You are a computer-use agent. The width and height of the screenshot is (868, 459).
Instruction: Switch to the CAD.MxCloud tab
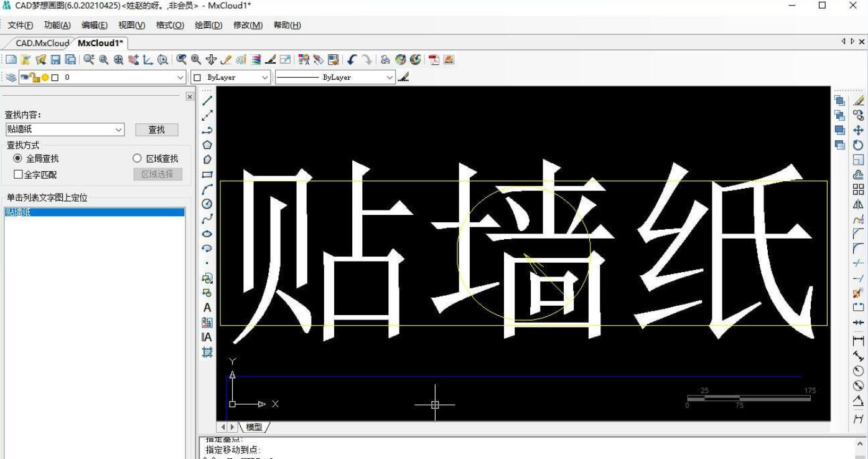pos(41,43)
